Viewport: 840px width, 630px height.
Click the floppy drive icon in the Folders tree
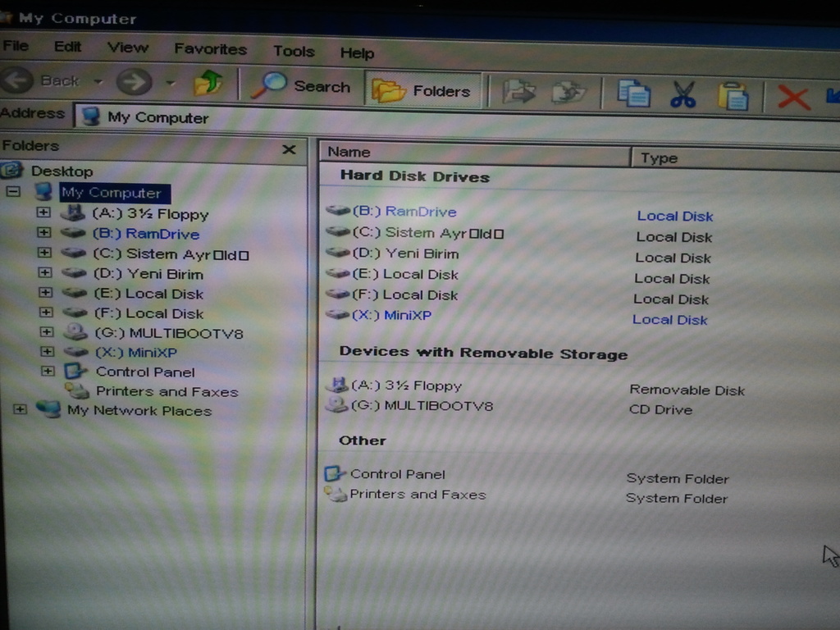click(73, 212)
